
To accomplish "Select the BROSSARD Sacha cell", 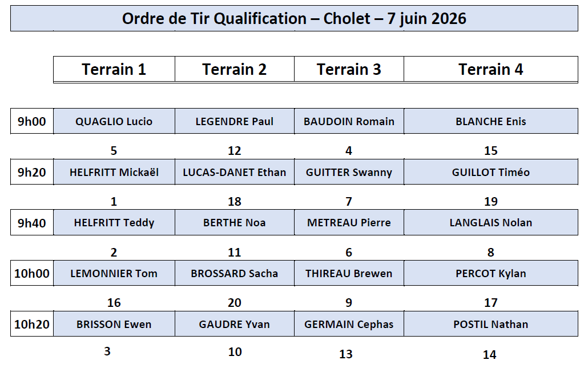I will tap(235, 273).
